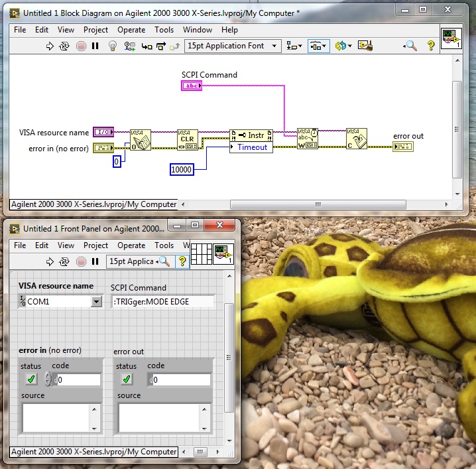Click Step Into icon

147,46
